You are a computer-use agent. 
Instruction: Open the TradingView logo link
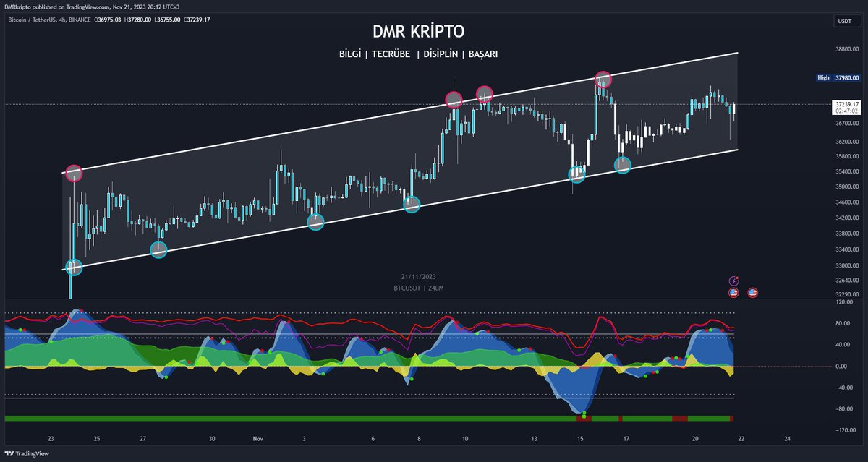click(x=25, y=454)
